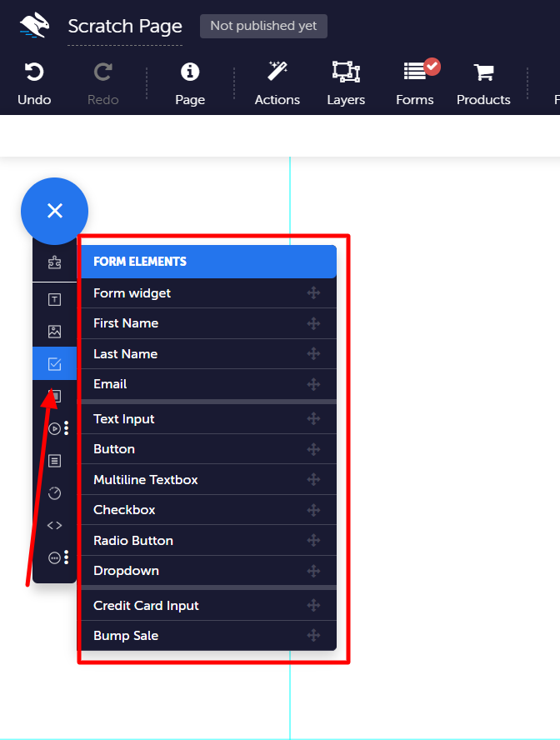Viewport: 560px width, 740px height.
Task: Open the Products cart icon
Action: pos(483,72)
